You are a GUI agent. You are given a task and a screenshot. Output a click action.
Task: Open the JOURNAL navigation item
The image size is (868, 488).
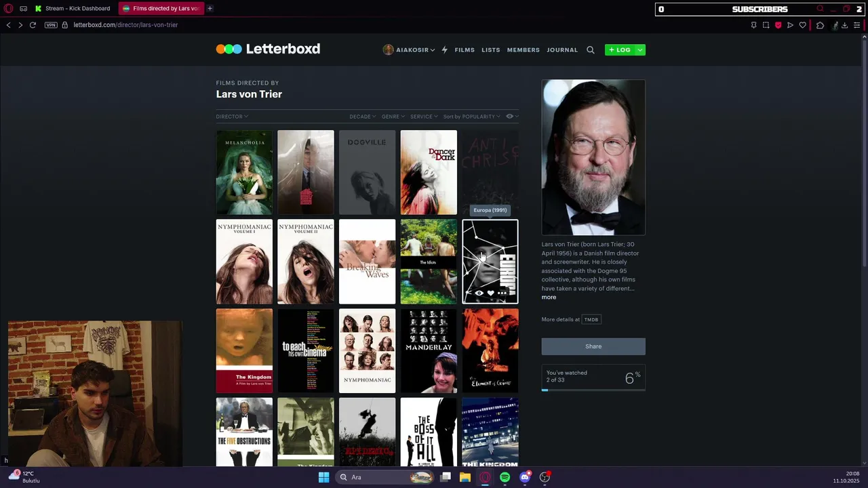pos(562,49)
